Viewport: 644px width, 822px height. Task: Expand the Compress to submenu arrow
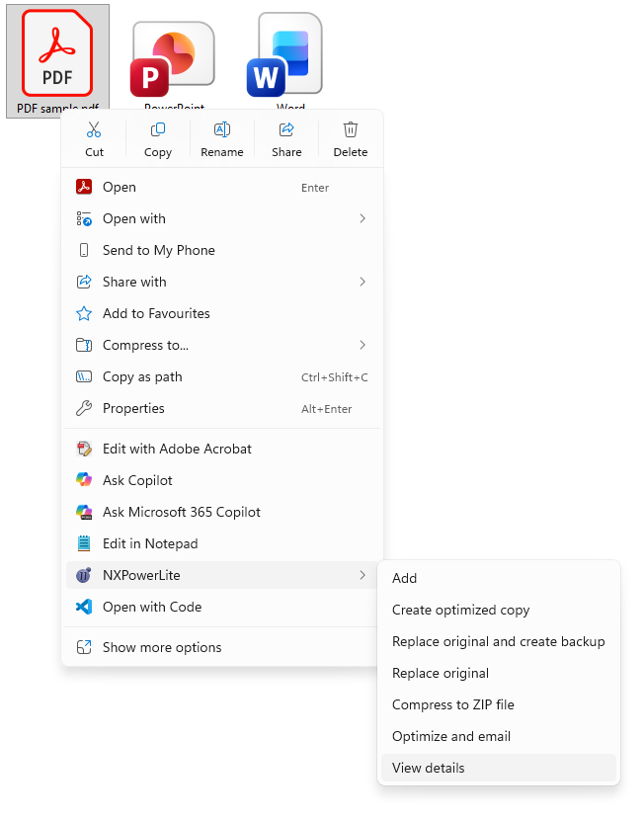tap(362, 345)
